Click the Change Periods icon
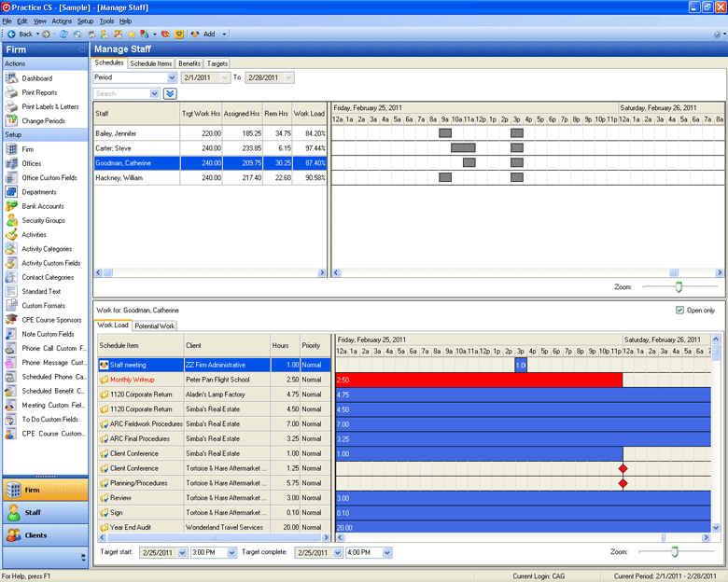Viewport: 728px width, 582px height. (x=11, y=120)
